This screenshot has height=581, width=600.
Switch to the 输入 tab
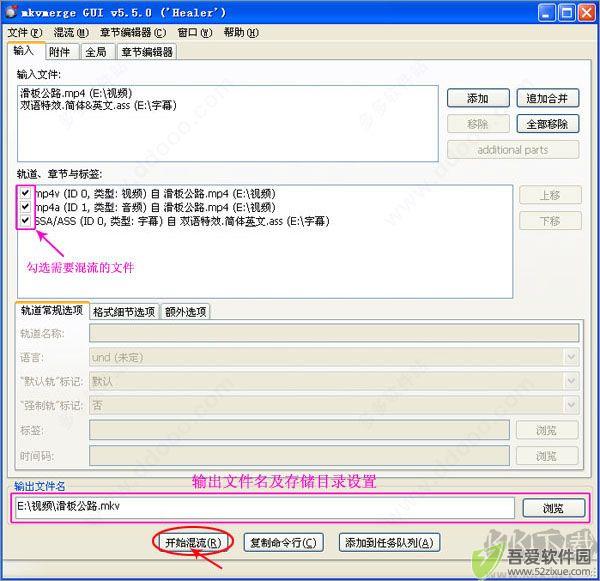[25, 51]
